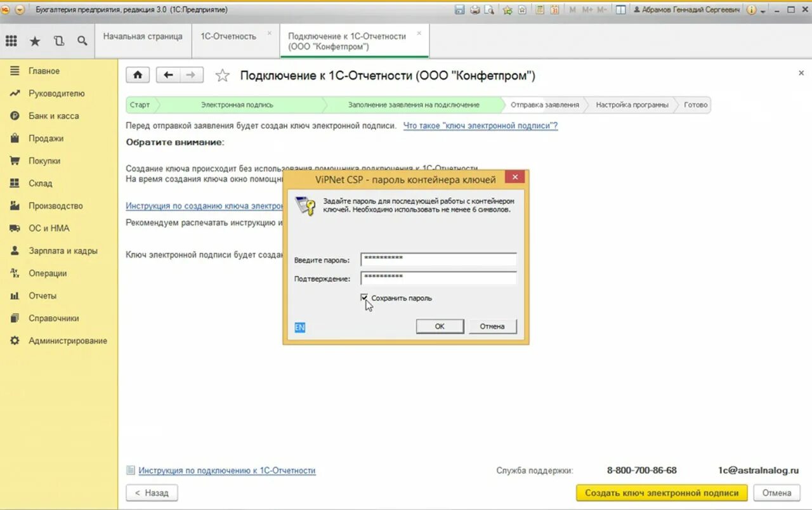
Task: Click OK in the ViPNet CSP dialog
Action: point(440,326)
